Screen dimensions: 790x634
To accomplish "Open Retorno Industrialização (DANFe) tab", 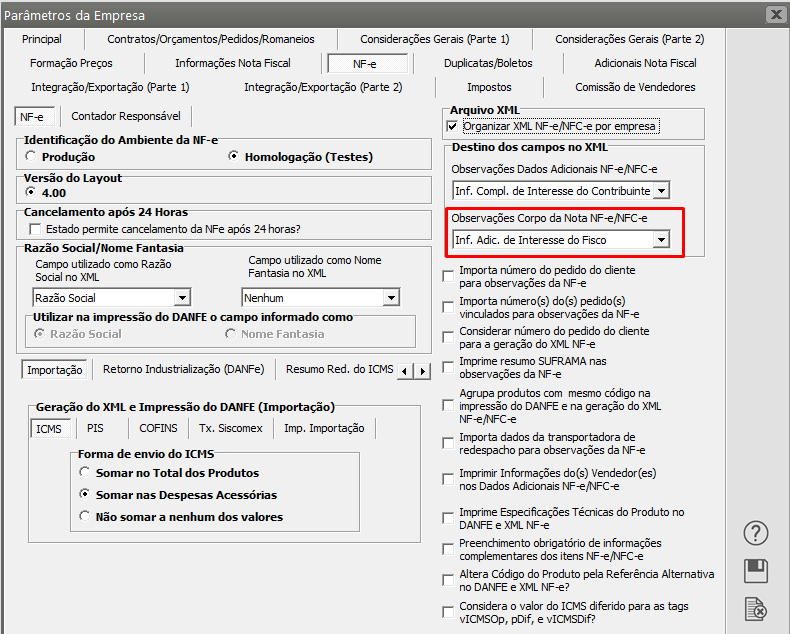I will click(x=183, y=369).
